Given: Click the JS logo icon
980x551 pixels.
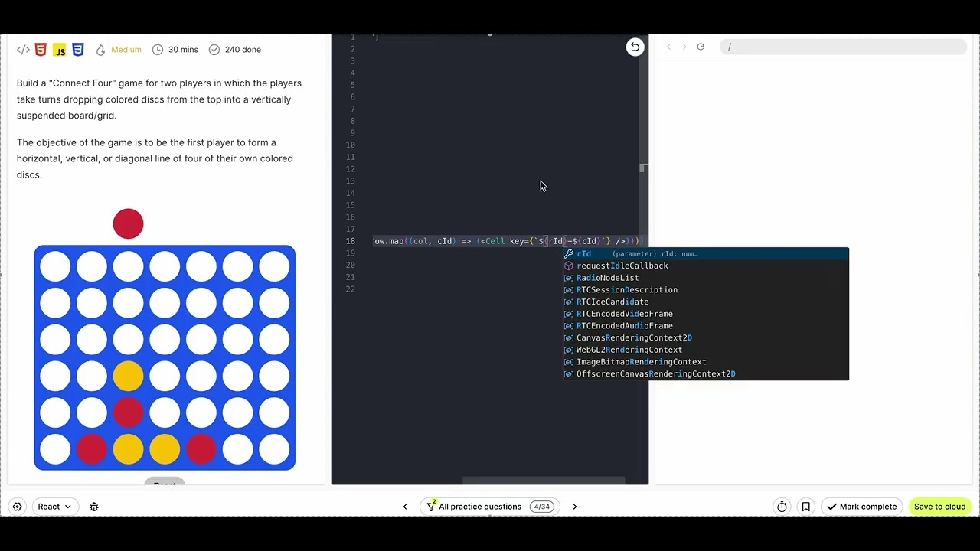Looking at the screenshot, I should coord(60,50).
